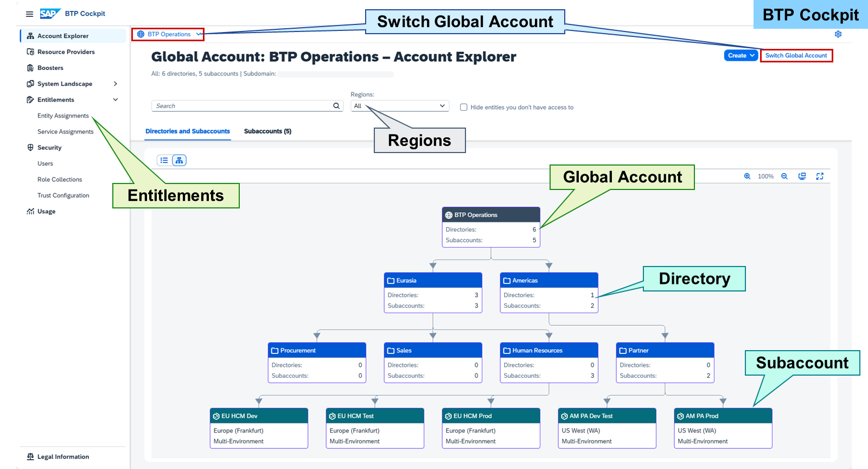Screen dimensions: 868x469
Task: Switch to tree hierarchy view icon
Action: coord(179,160)
